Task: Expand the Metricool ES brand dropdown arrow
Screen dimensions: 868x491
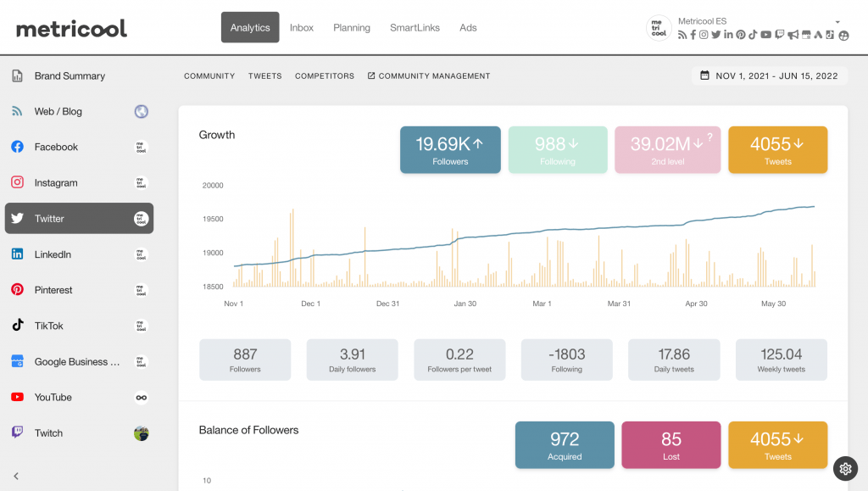Action: pyautogui.click(x=837, y=22)
